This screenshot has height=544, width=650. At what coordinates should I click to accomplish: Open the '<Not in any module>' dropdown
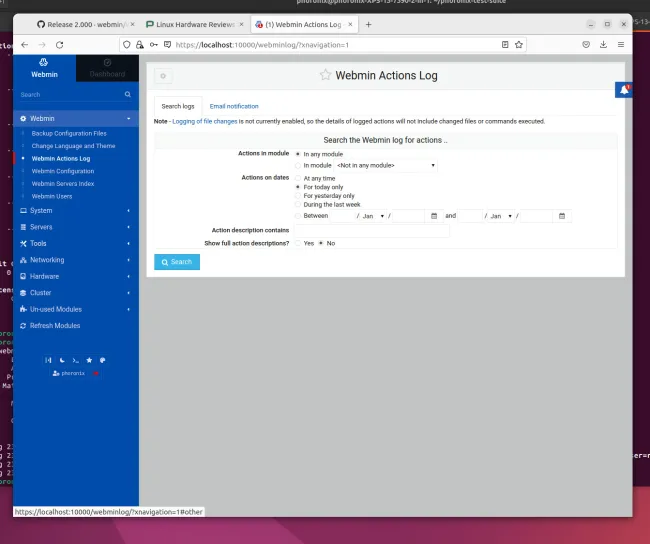[x=386, y=165]
